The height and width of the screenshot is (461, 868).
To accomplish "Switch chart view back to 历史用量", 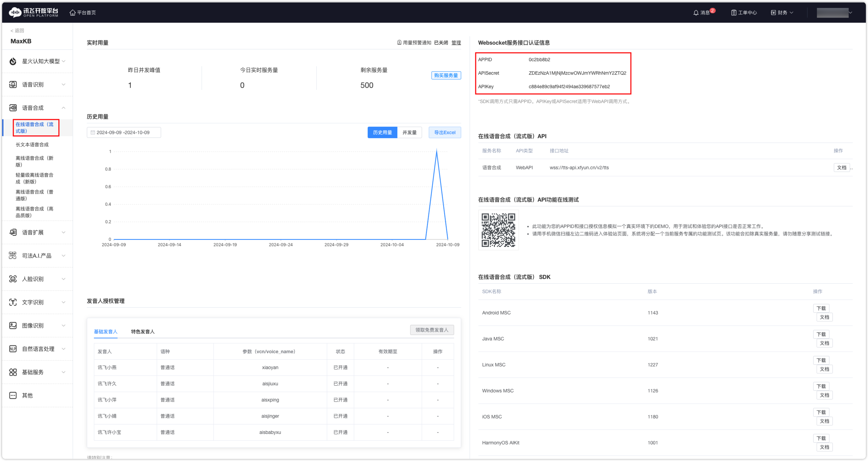I will 382,132.
